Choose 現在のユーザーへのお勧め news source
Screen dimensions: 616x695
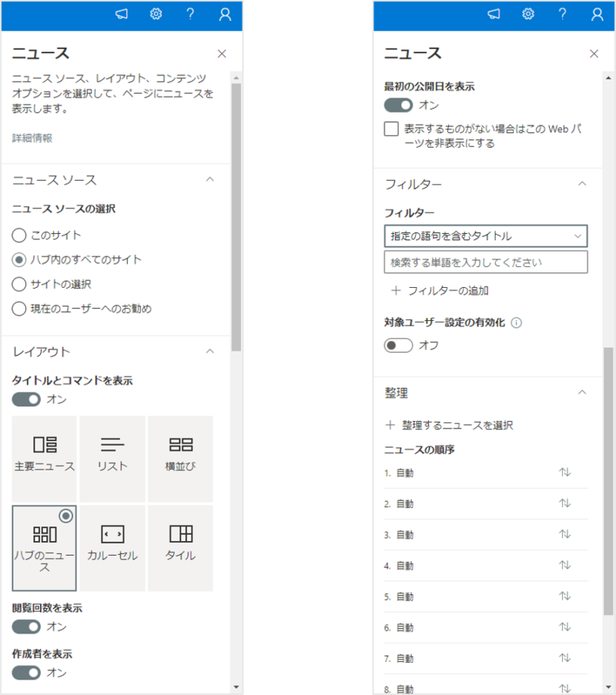click(19, 309)
